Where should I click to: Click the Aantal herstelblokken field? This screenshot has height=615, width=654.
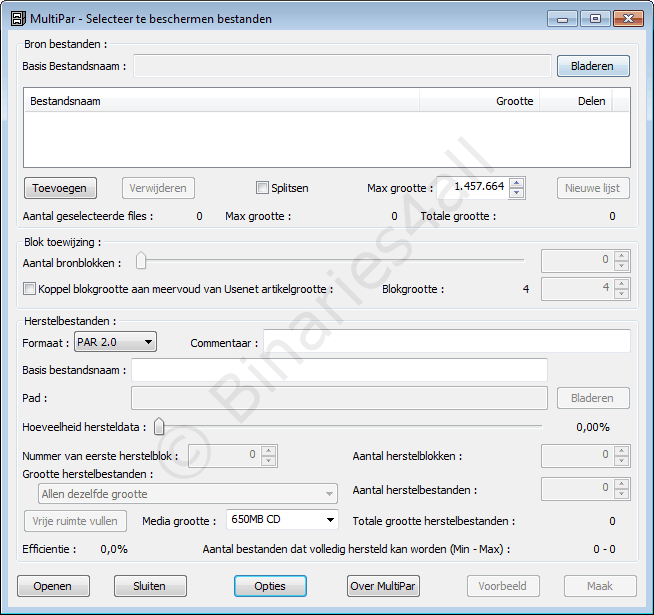coord(578,456)
